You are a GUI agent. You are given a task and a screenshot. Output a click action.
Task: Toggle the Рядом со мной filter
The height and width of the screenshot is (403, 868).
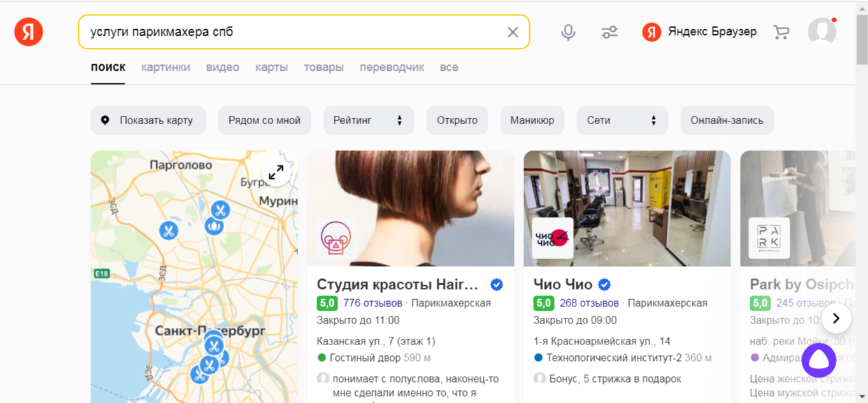click(264, 120)
